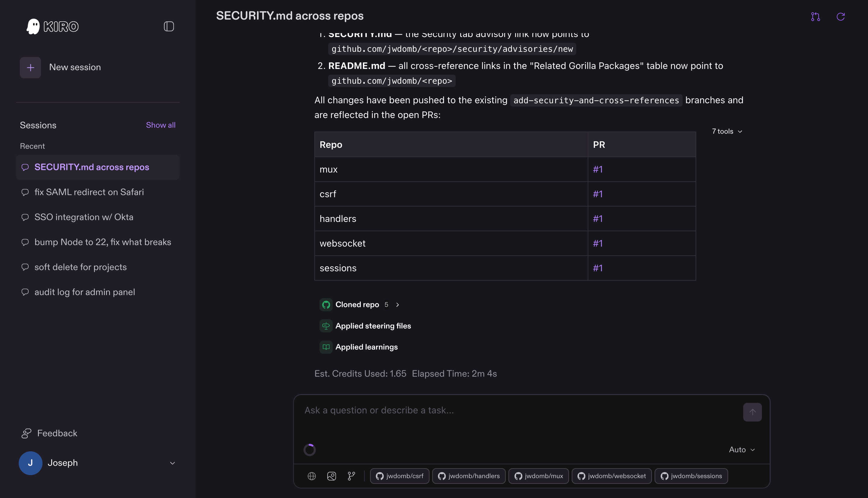
Task: Expand the 7 tools dropdown
Action: click(x=727, y=131)
